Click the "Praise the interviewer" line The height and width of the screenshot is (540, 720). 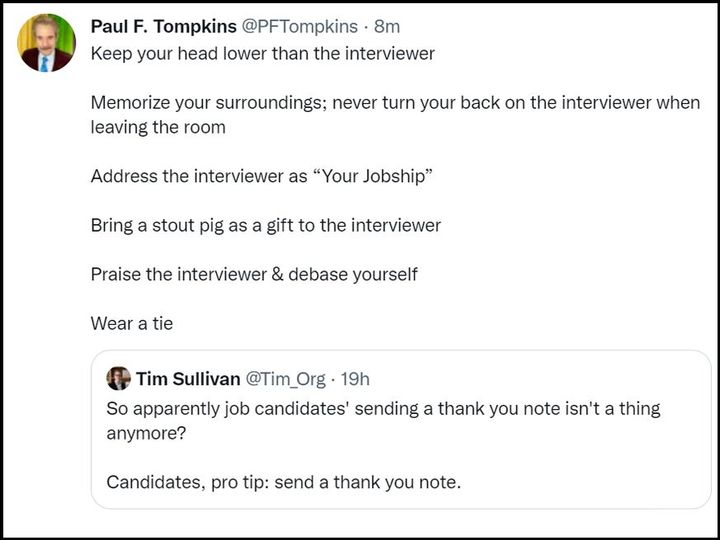[254, 274]
